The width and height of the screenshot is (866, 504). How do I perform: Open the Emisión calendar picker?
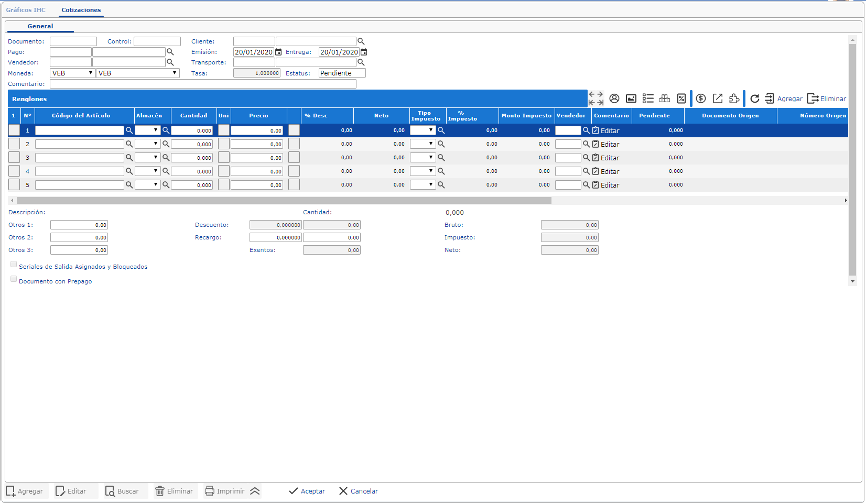click(x=279, y=52)
